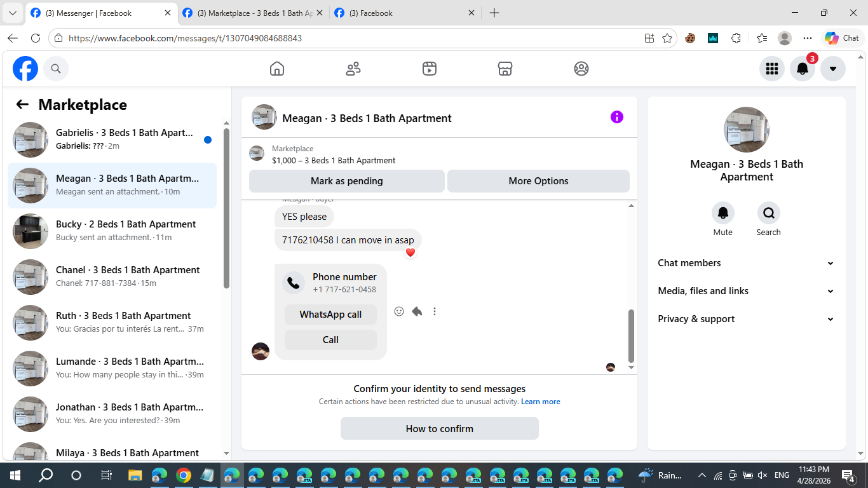Click the phone handset icon in card
The width and height of the screenshot is (868, 488).
(x=294, y=283)
